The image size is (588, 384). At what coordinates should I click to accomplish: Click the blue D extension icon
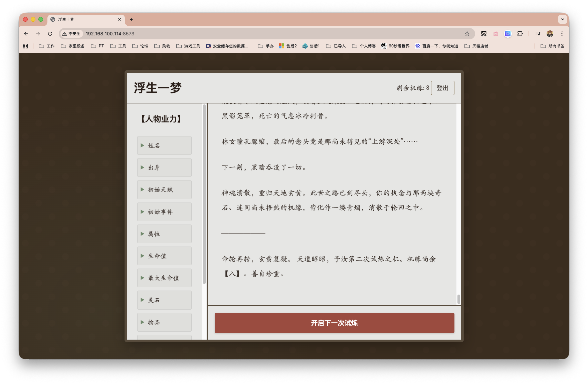[508, 34]
